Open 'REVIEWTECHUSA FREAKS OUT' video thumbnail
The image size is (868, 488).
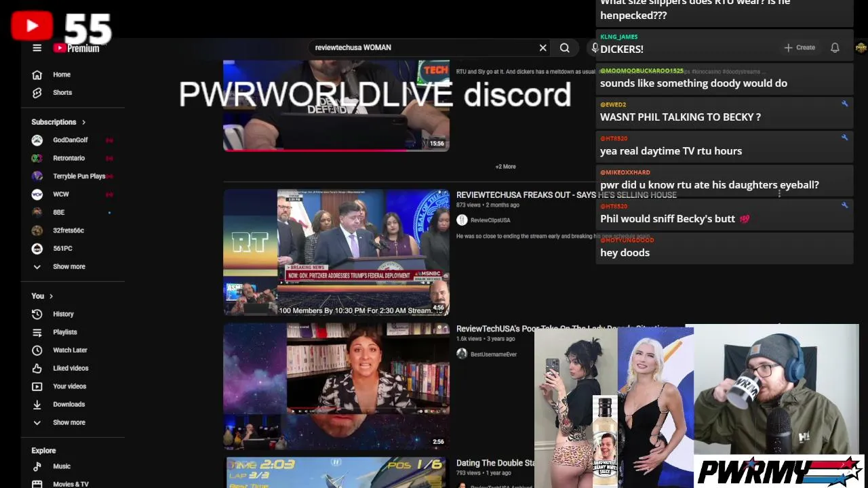tap(336, 252)
